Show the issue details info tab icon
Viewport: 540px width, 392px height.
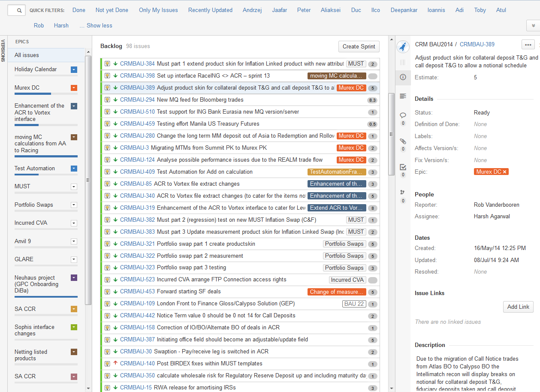pyautogui.click(x=403, y=77)
